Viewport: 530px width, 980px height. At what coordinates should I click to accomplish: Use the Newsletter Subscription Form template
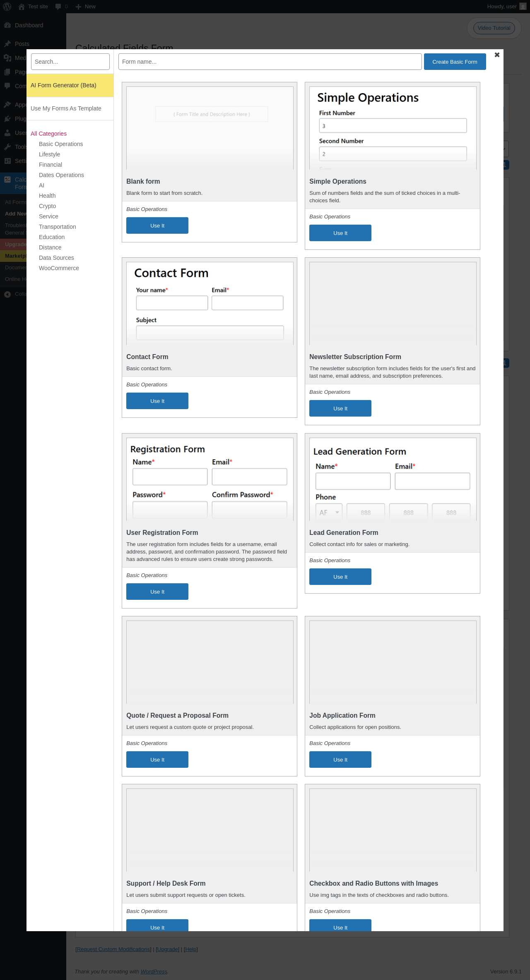click(340, 408)
